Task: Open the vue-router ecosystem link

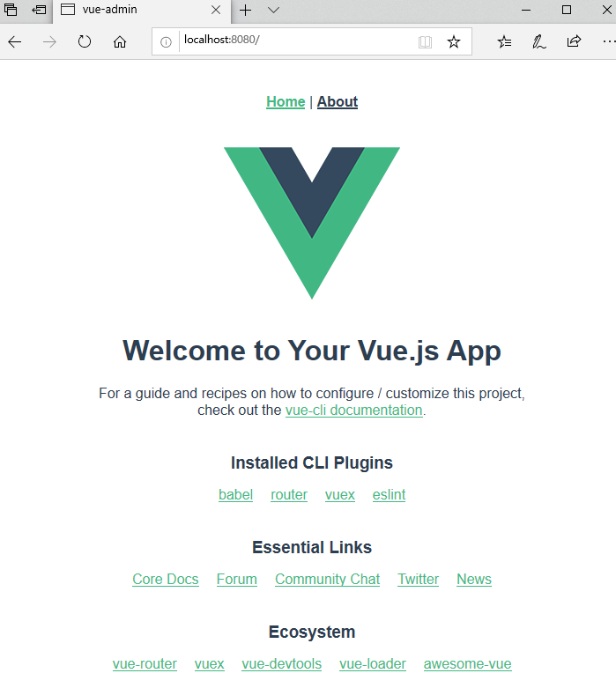Action: click(145, 664)
